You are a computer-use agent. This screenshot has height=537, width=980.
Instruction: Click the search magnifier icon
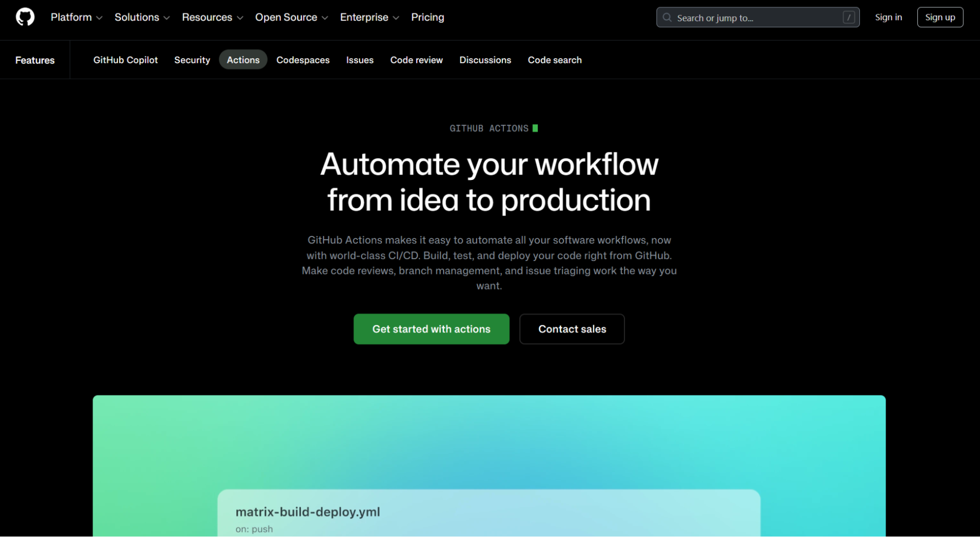pos(667,18)
